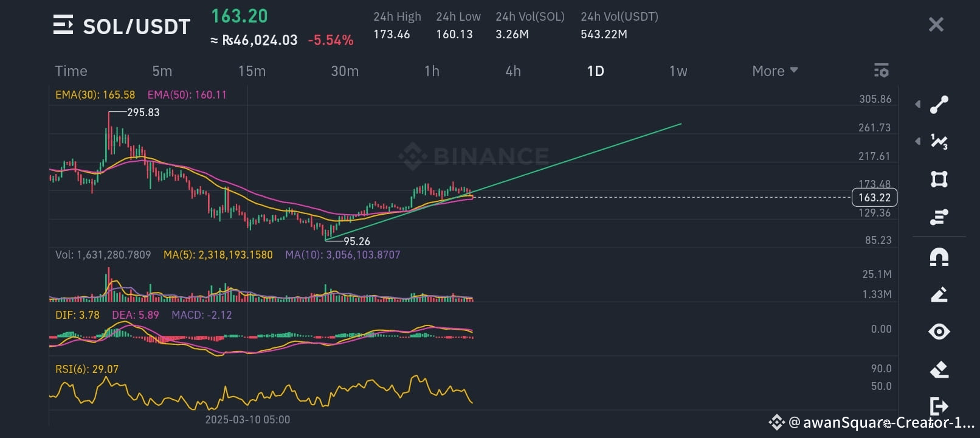This screenshot has height=438, width=980.
Task: Select the eraser to delete drawings
Action: click(939, 369)
